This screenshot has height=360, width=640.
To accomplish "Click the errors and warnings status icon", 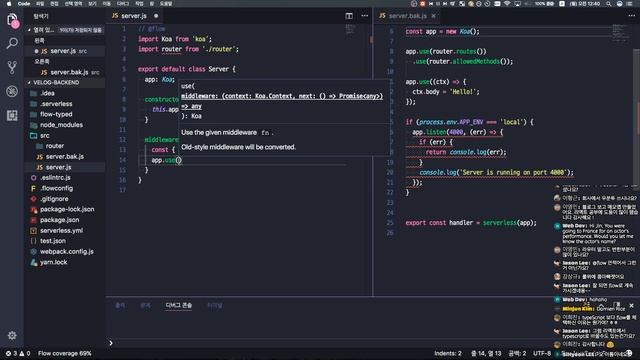I will (x=18, y=353).
